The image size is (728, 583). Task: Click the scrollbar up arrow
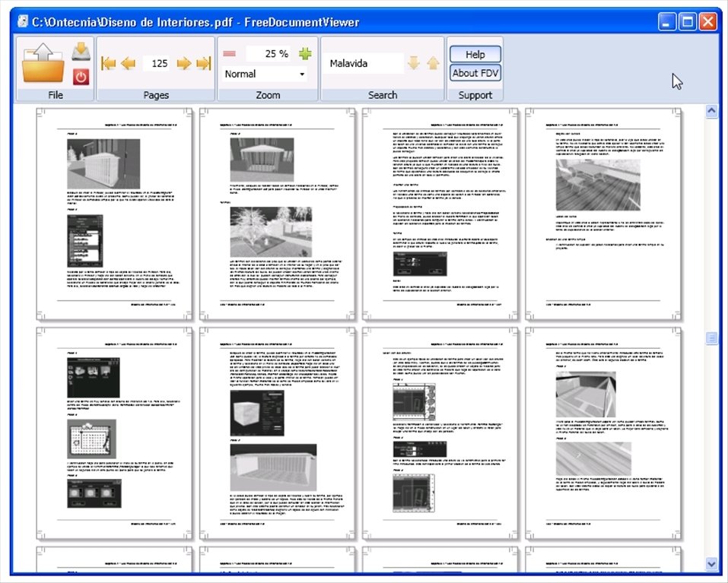tap(711, 111)
